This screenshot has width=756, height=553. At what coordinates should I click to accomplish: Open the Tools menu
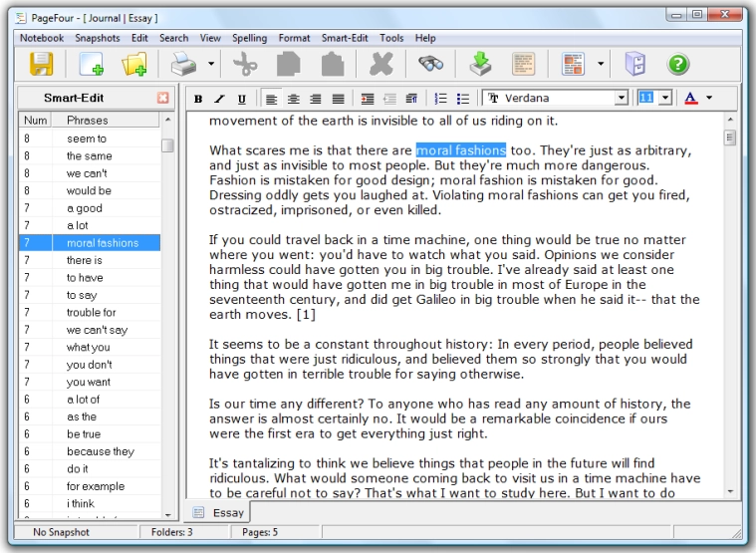click(x=391, y=38)
